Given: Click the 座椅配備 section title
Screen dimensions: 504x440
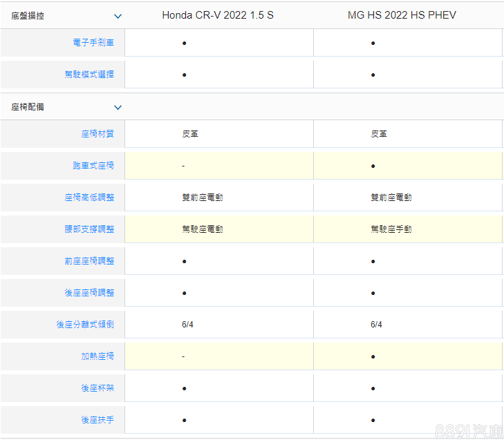Looking at the screenshot, I should point(28,107).
